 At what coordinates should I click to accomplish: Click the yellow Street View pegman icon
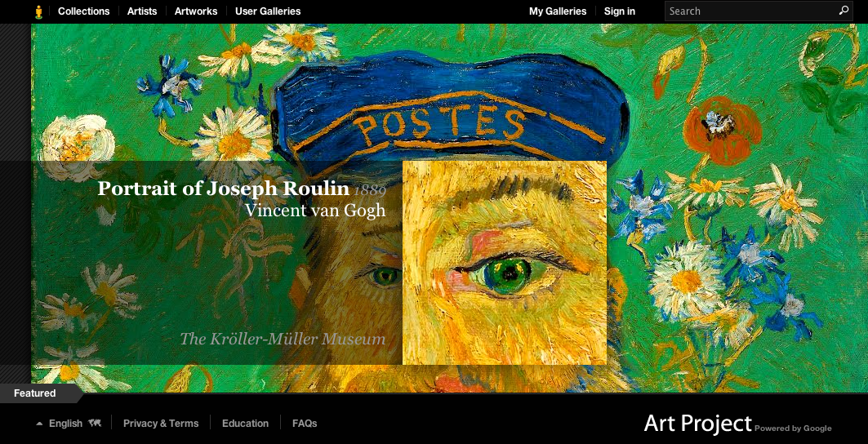coord(38,11)
